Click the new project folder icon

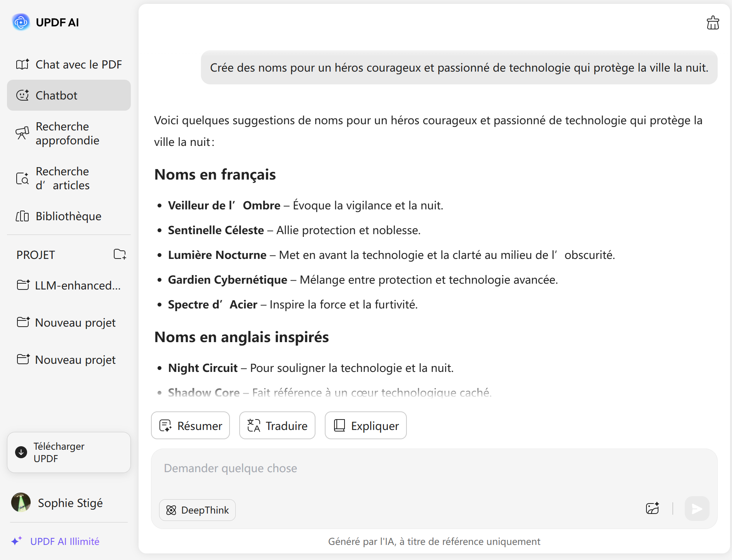120,254
